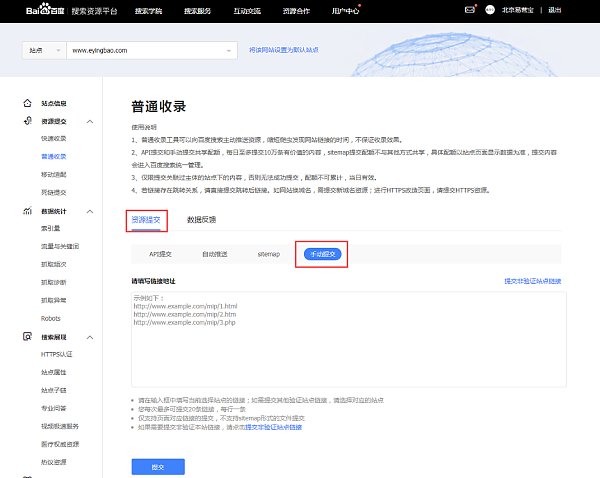
Task: Click the Baidu logo in the header
Action: [31, 11]
